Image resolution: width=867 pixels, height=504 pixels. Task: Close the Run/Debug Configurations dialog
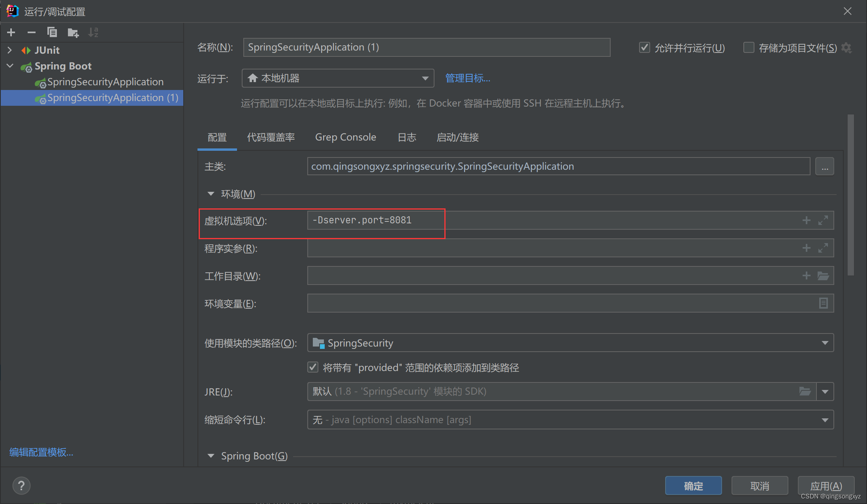[x=848, y=11]
